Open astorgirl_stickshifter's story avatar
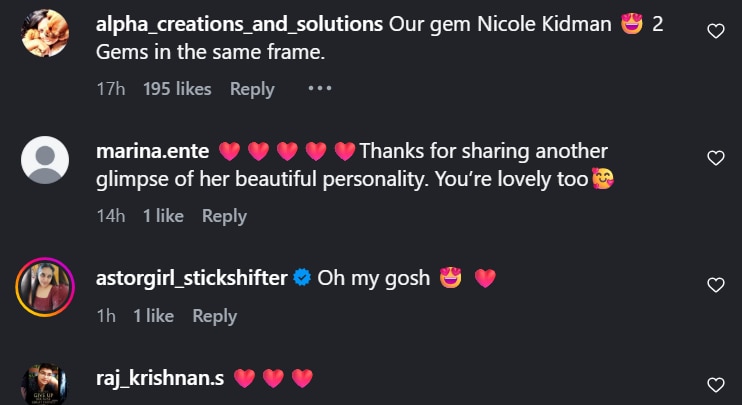The image size is (742, 405). pyautogui.click(x=44, y=287)
